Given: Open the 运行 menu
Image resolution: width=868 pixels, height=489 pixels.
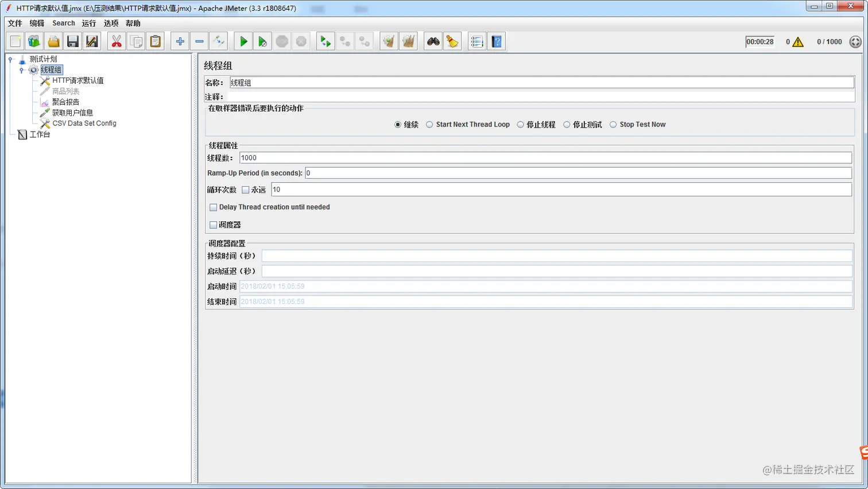Looking at the screenshot, I should 89,24.
